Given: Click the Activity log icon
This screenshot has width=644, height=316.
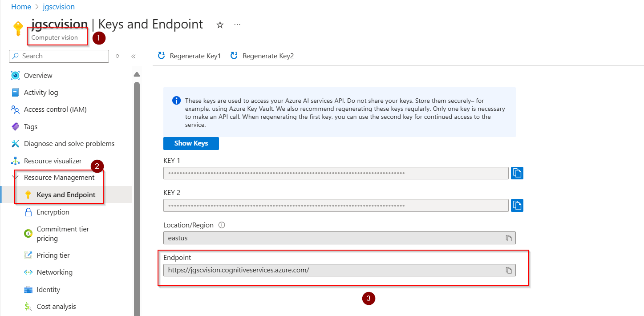Looking at the screenshot, I should pyautogui.click(x=16, y=93).
